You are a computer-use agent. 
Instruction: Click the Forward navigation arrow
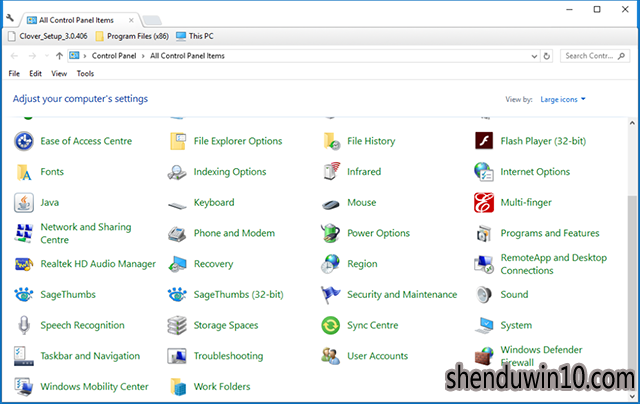point(32,56)
